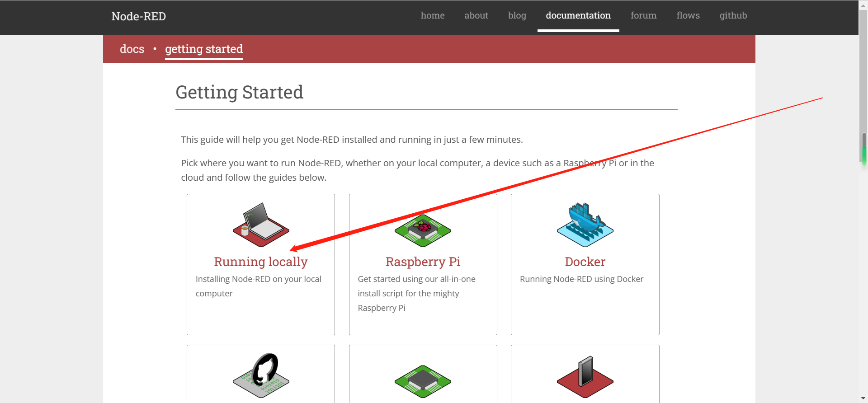The width and height of the screenshot is (868, 403).
Task: Click the Docker whale icon
Action: (585, 225)
